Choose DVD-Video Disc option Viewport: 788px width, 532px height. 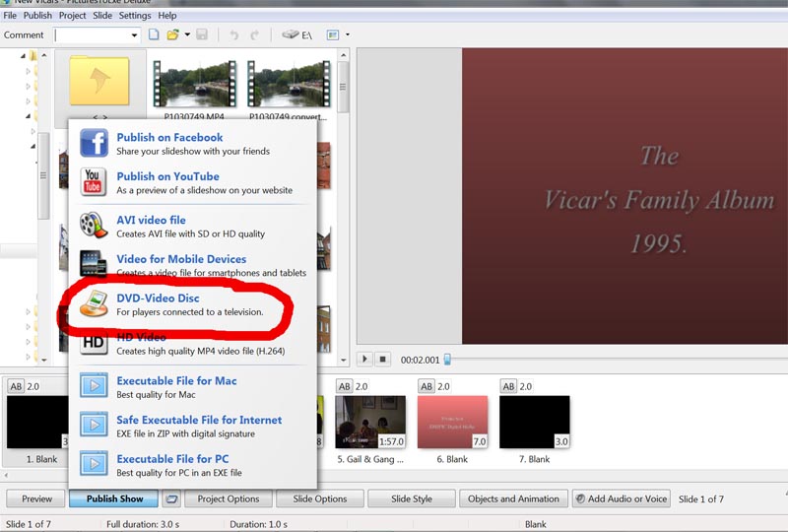(158, 299)
